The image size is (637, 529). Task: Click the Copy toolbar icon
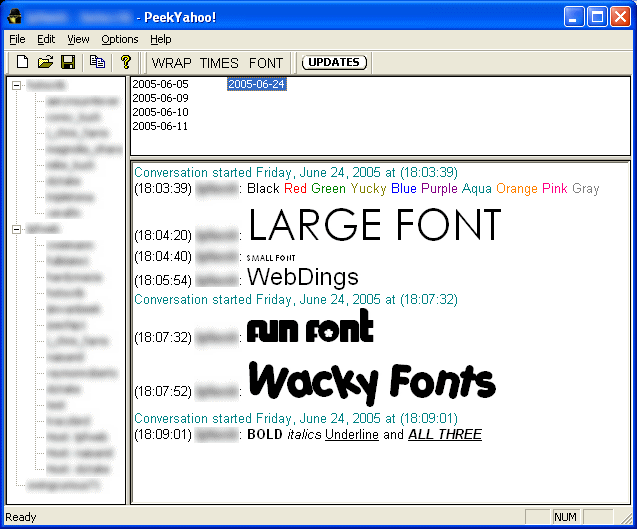[97, 62]
